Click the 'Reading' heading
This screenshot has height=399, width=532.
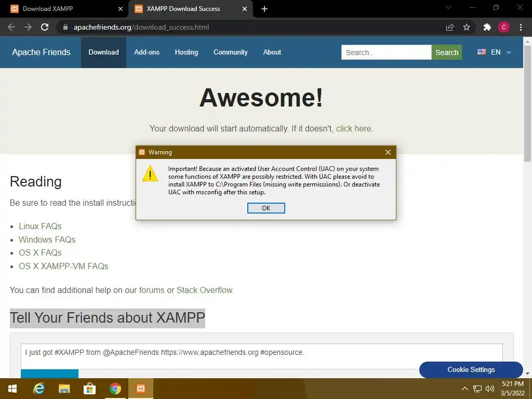[36, 181]
